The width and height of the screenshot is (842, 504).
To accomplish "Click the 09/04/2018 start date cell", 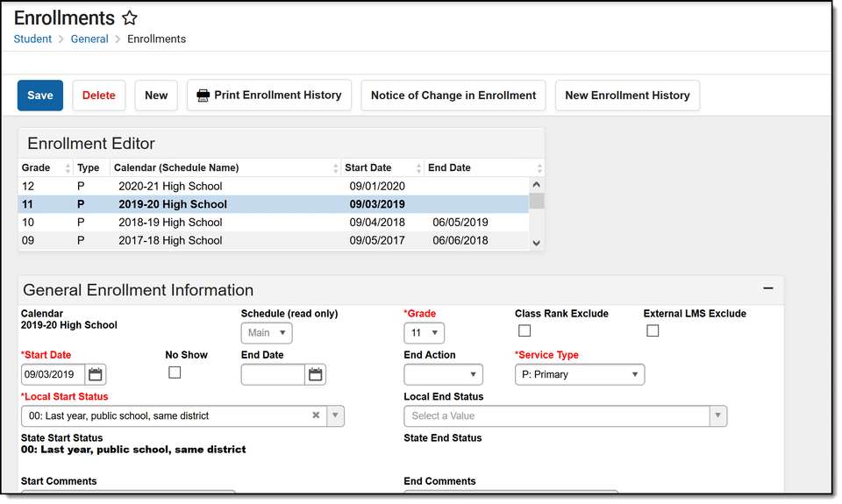I will point(377,223).
